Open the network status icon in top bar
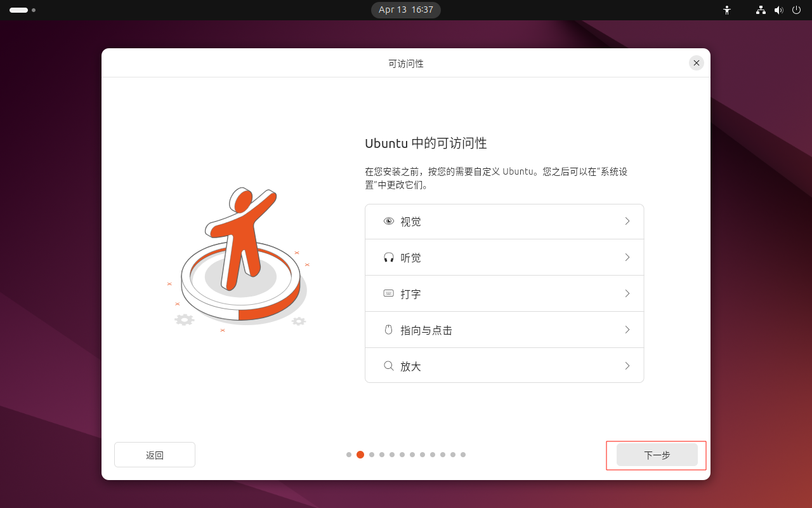This screenshot has height=508, width=812. (761, 10)
